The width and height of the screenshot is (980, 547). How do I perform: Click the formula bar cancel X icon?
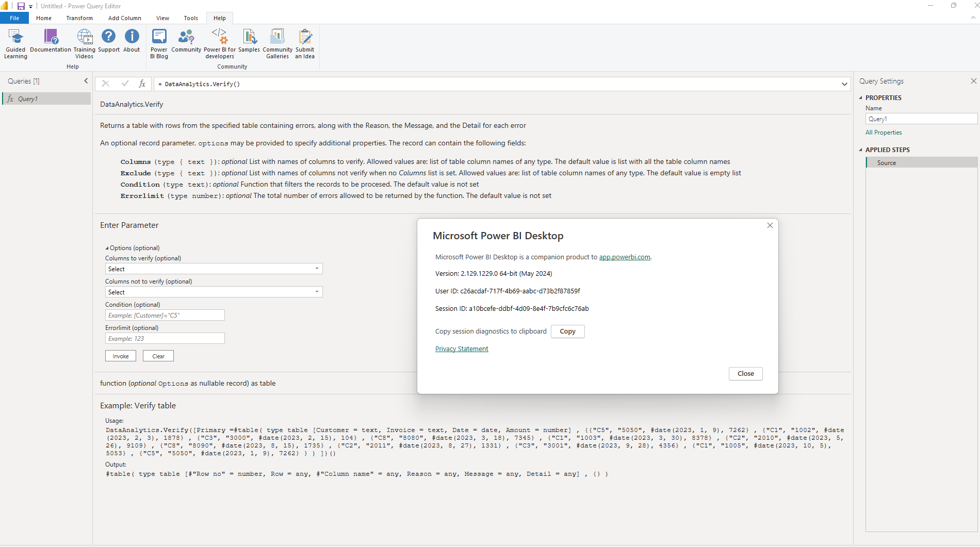(x=105, y=84)
